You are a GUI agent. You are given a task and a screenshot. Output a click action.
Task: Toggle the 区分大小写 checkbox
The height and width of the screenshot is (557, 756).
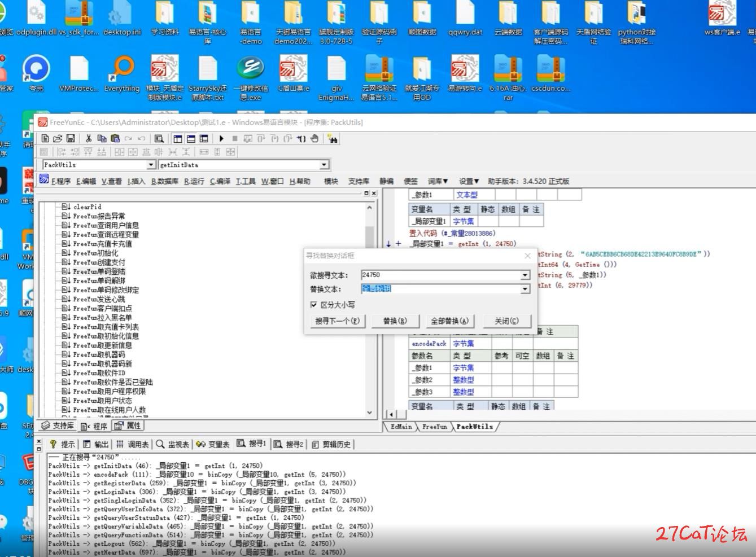pyautogui.click(x=313, y=305)
